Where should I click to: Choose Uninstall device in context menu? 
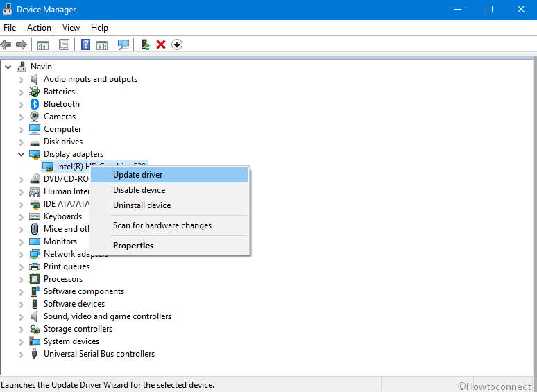169,205
